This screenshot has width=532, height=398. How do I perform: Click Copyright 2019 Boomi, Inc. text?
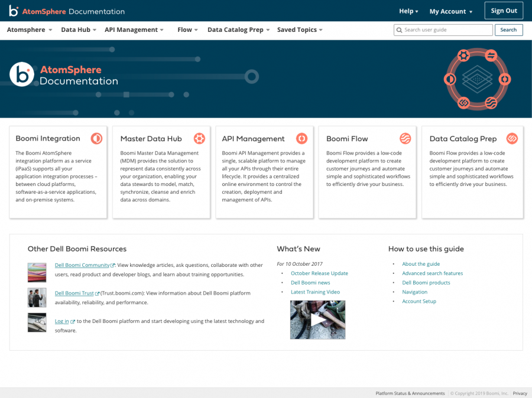pyautogui.click(x=479, y=393)
